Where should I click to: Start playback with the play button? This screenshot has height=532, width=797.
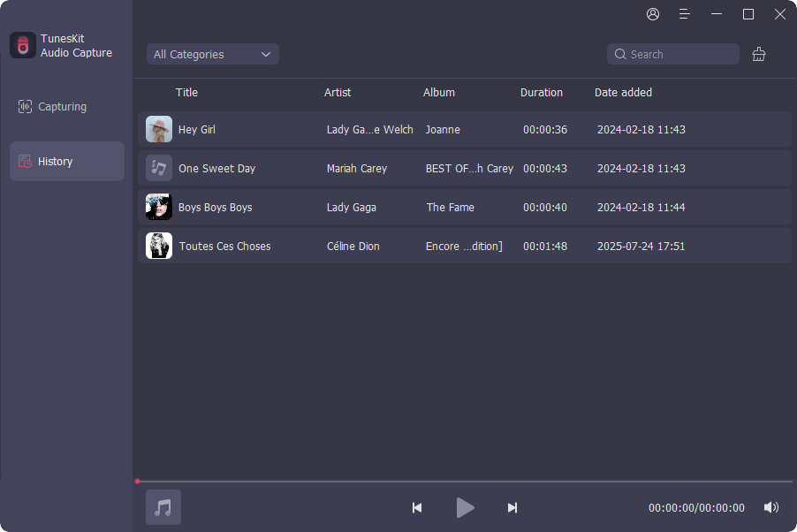[x=465, y=507]
